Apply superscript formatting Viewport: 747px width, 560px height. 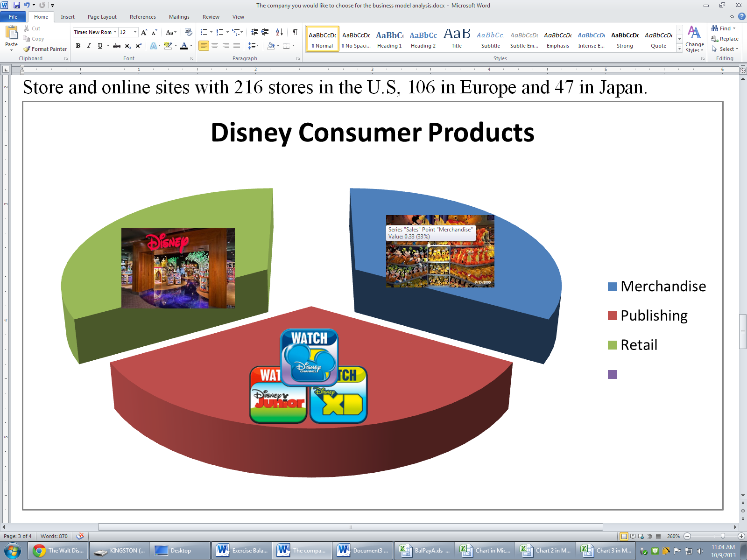pyautogui.click(x=138, y=46)
